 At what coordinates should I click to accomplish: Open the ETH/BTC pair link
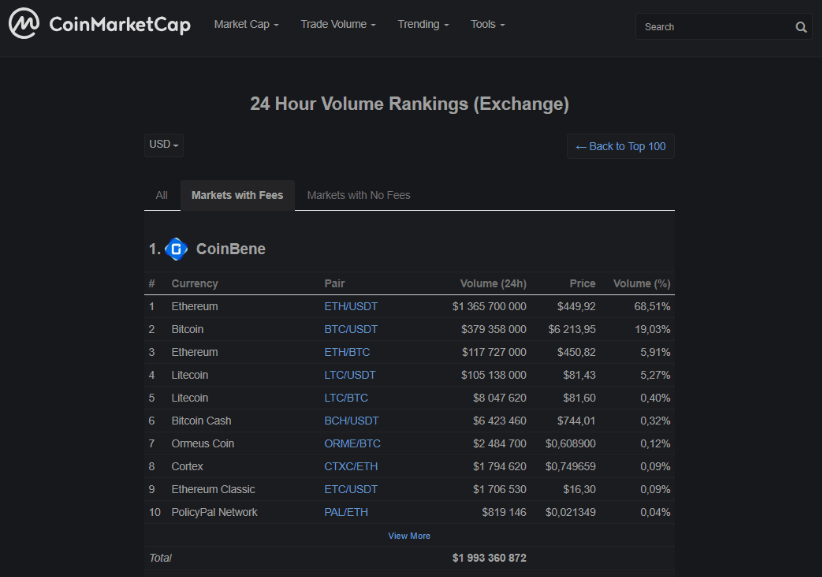coord(347,353)
